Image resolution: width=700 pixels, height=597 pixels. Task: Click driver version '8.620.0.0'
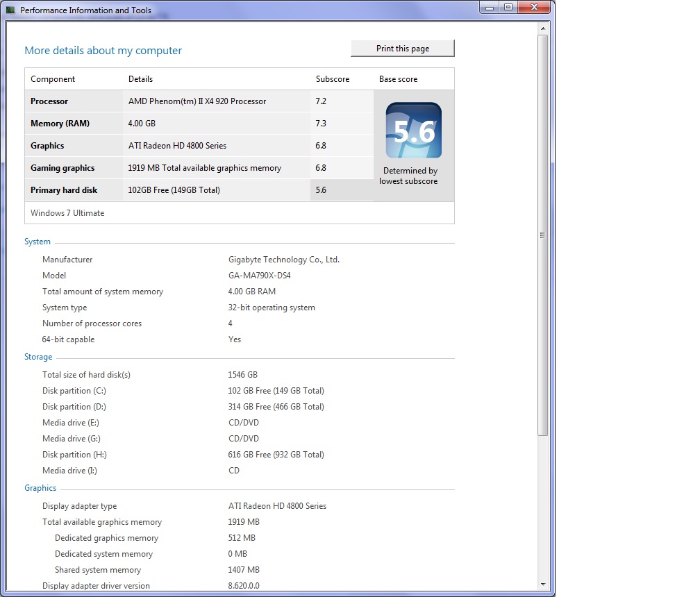point(244,586)
